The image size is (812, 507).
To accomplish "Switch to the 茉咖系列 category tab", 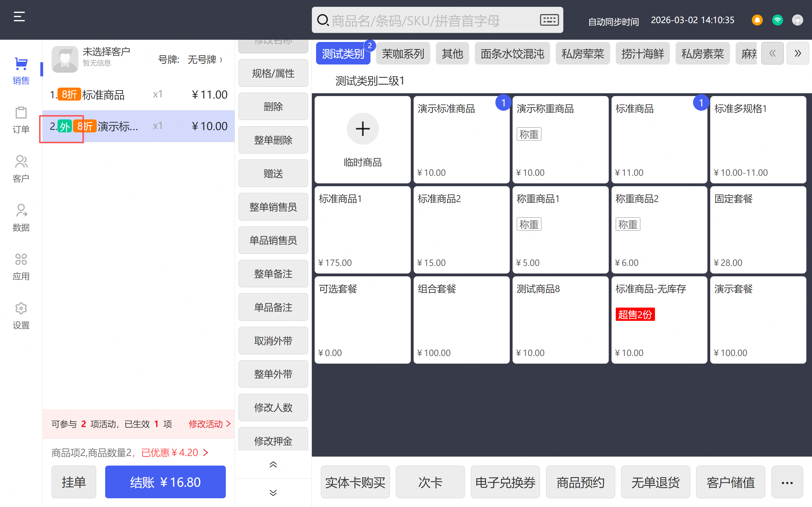I will pyautogui.click(x=403, y=54).
